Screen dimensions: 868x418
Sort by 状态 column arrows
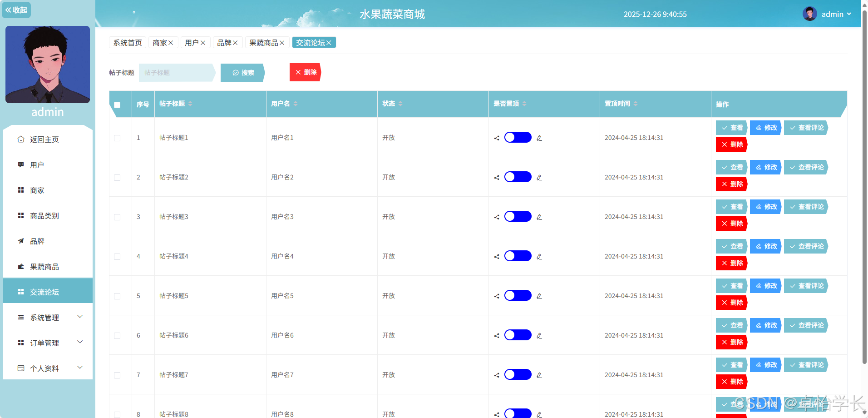coord(400,104)
